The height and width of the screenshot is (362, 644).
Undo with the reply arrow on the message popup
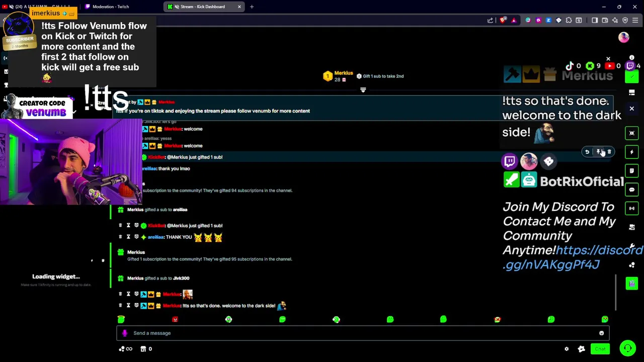587,152
